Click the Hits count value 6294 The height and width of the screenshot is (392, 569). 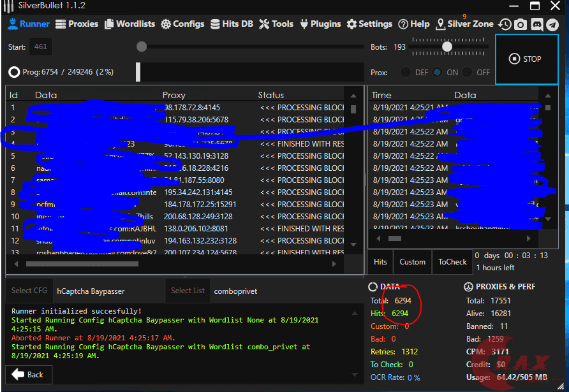tap(400, 314)
